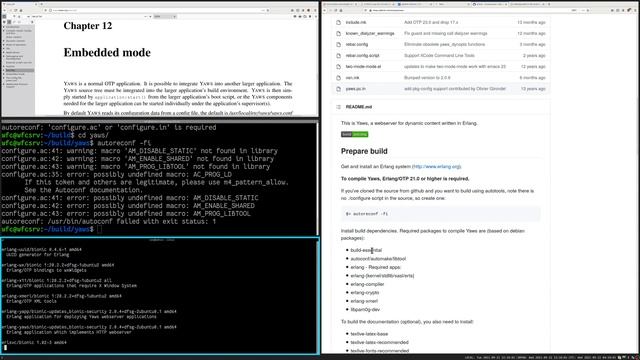The height and width of the screenshot is (360, 640).
Task: Open PDF viewer tools menu at toolbar end
Action: (x=315, y=17)
